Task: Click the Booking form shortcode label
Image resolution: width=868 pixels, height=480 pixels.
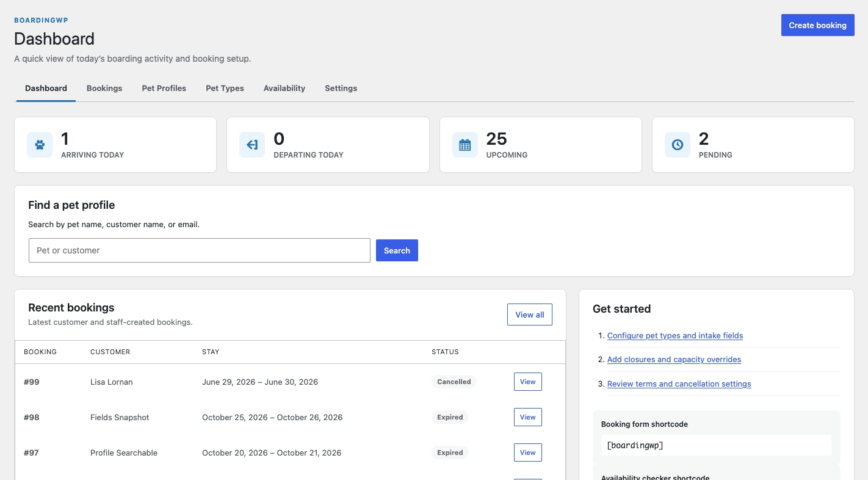Action: [645, 424]
